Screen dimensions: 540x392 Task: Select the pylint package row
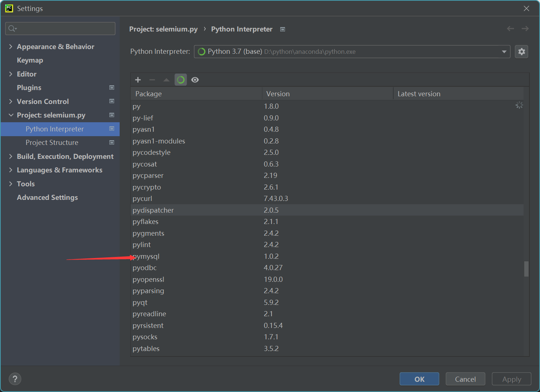coord(327,244)
